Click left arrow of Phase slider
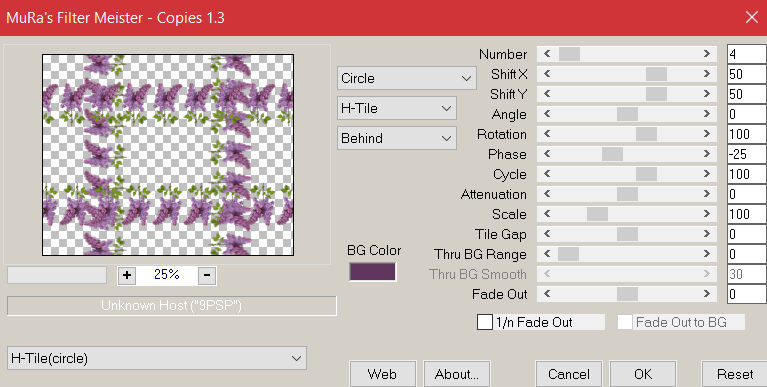The width and height of the screenshot is (767, 387). pos(547,154)
